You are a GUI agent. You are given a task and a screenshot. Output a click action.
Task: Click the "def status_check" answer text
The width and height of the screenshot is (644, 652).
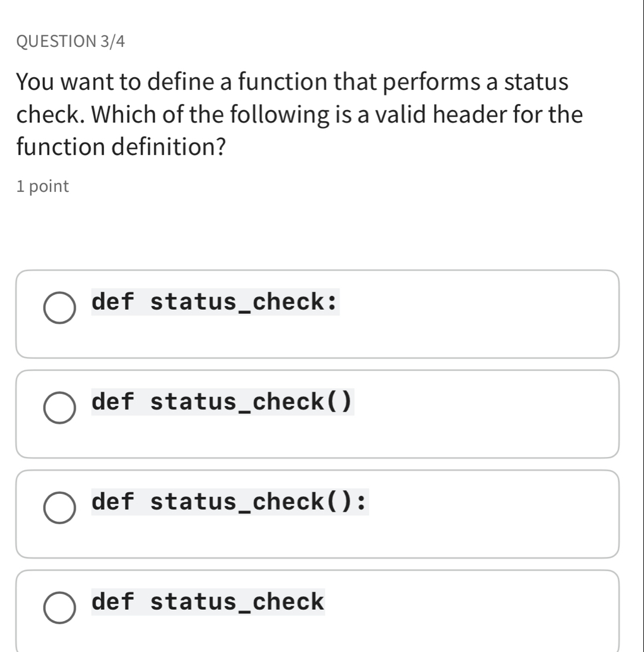(207, 603)
